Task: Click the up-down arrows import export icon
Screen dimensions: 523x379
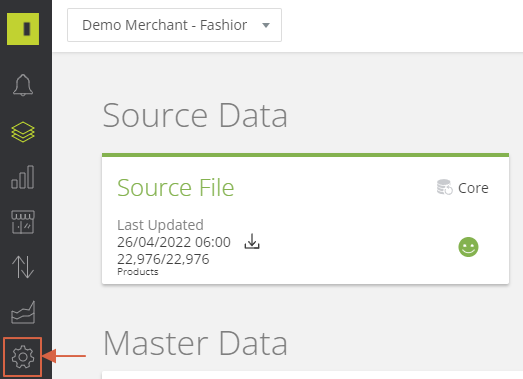Action: [x=23, y=267]
